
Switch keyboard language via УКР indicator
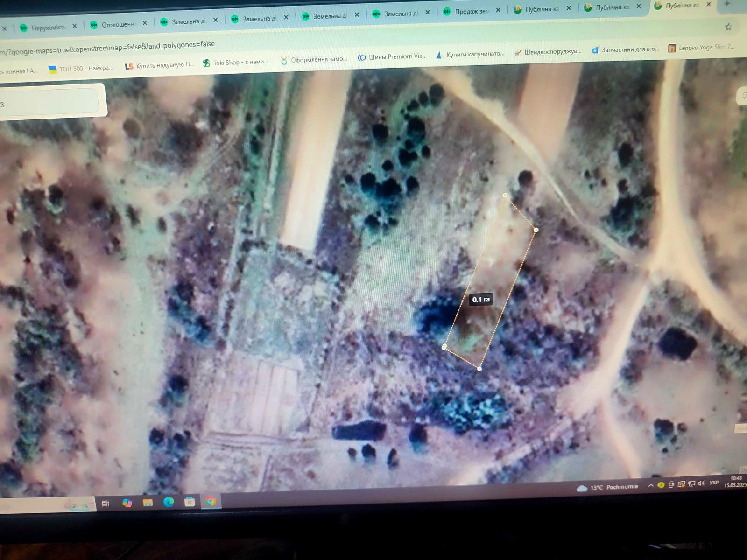(714, 483)
